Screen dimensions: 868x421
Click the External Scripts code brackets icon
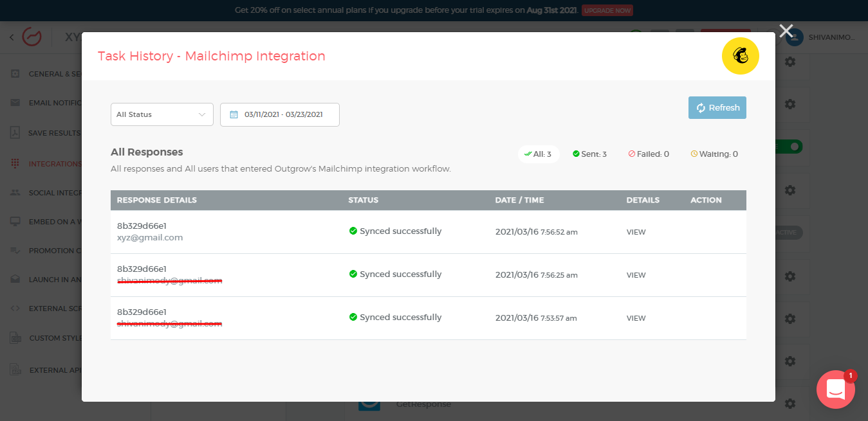(15, 309)
